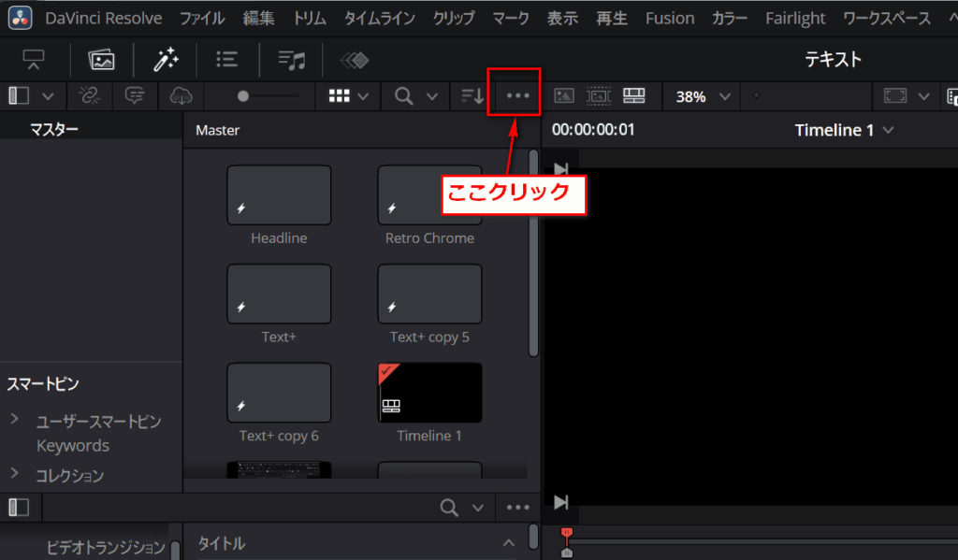The image size is (958, 560).
Task: Adjust the thumbnail size slider
Action: coord(269,96)
